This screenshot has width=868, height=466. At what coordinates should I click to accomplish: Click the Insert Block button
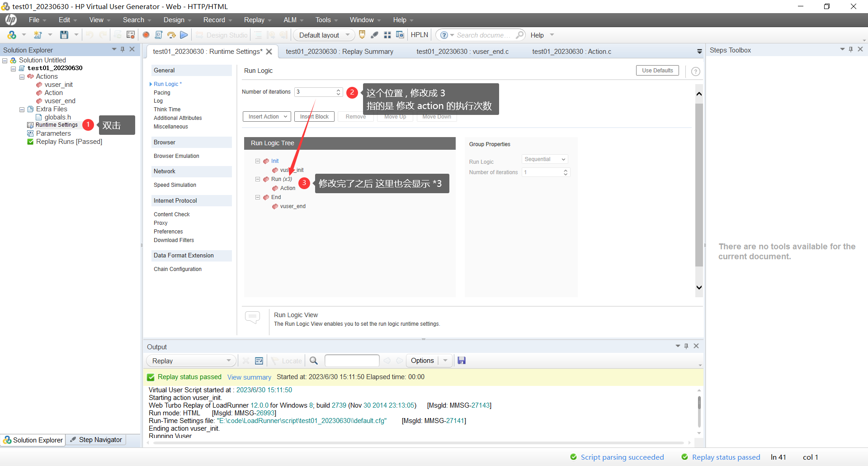coord(314,117)
